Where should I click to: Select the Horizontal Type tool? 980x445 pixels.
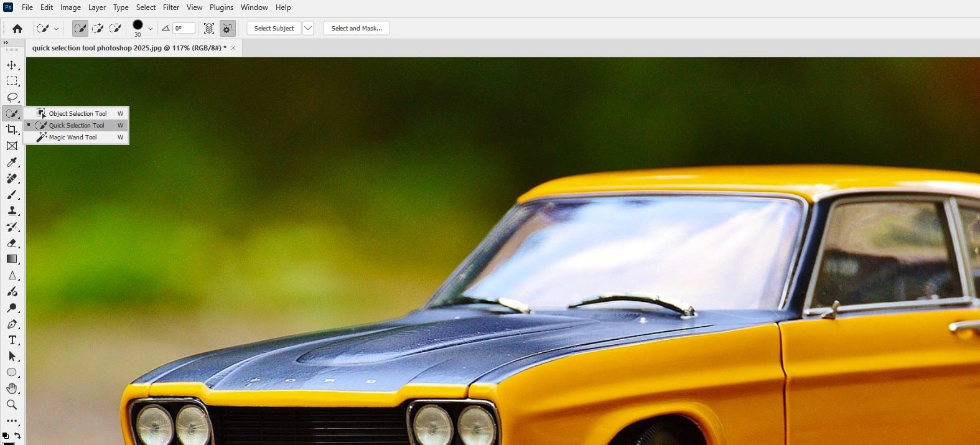click(x=12, y=340)
